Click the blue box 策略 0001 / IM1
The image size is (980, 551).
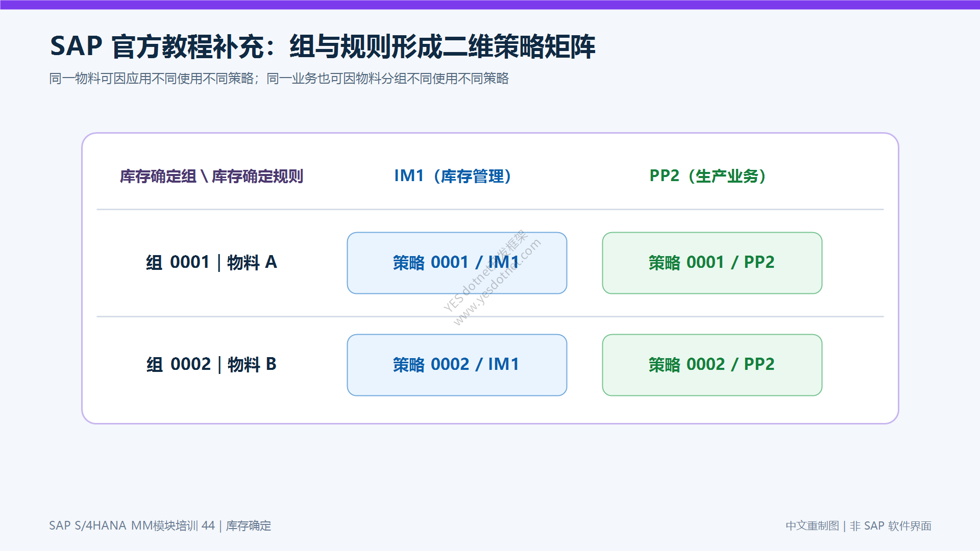[x=457, y=263]
